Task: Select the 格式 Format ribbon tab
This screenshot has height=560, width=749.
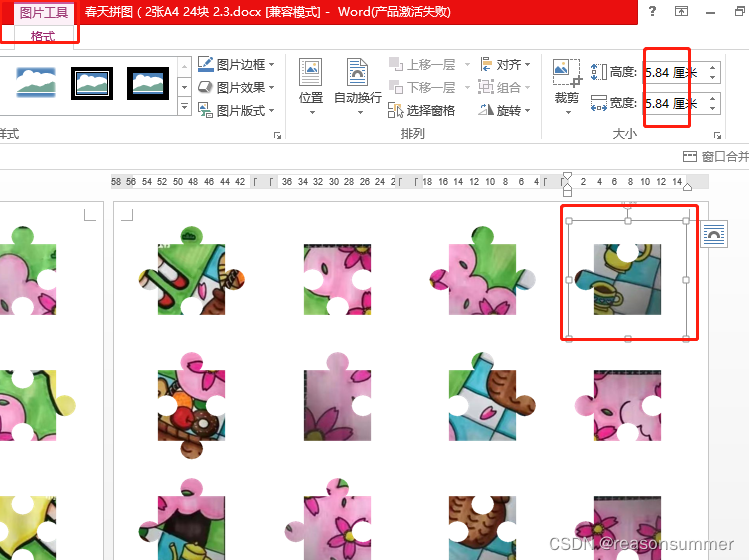Action: click(43, 36)
